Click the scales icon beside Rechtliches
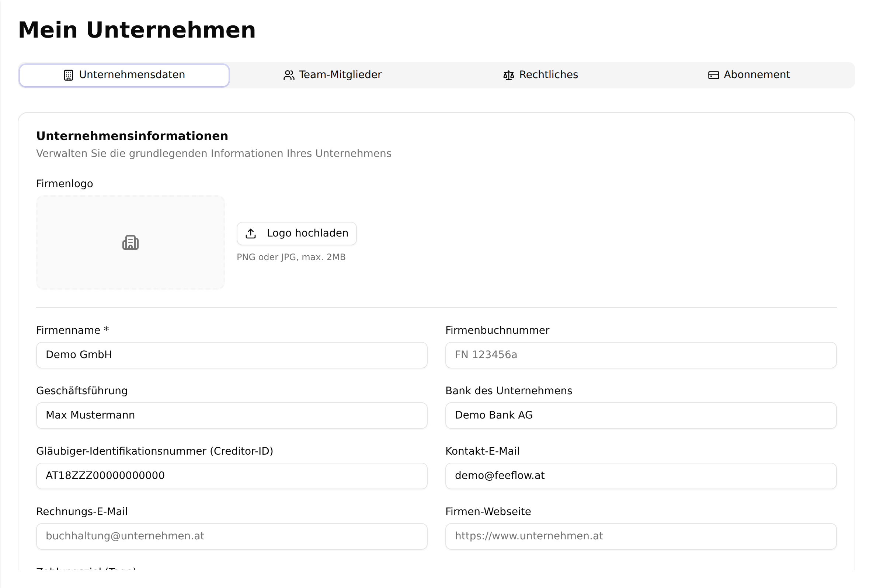 coord(508,75)
